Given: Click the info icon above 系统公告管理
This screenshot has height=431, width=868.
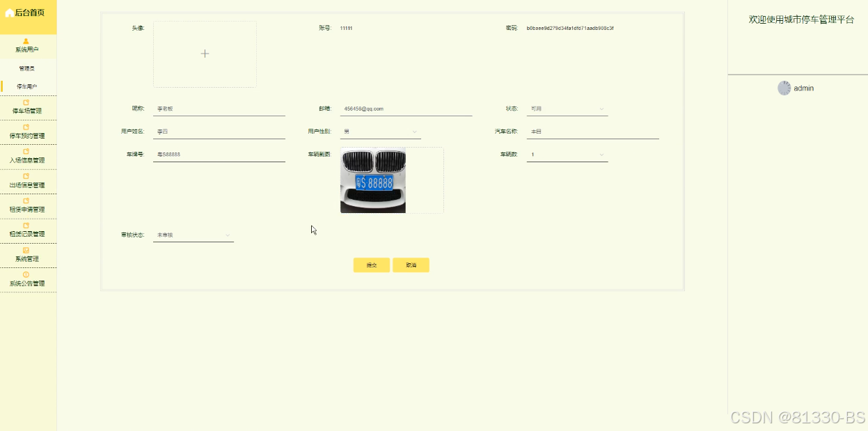Looking at the screenshot, I should pyautogui.click(x=26, y=274).
